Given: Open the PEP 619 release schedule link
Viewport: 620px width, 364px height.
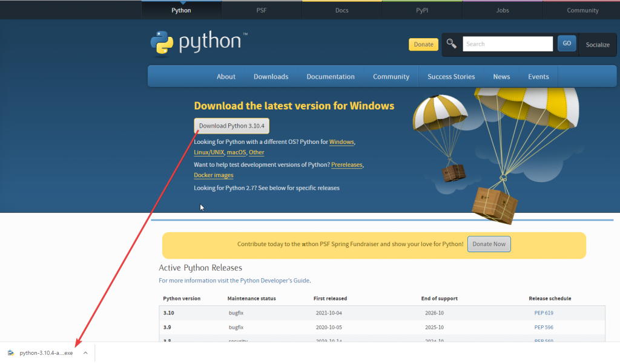Looking at the screenshot, I should point(543,313).
